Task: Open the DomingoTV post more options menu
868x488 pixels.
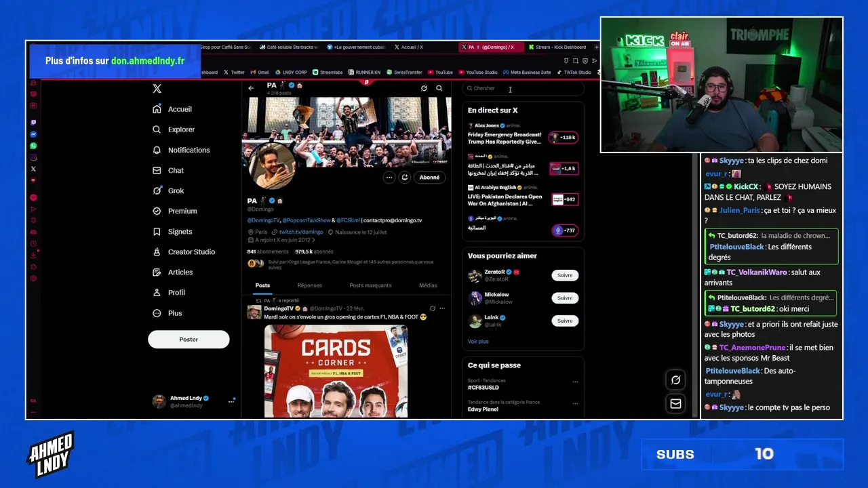Action: tap(442, 308)
